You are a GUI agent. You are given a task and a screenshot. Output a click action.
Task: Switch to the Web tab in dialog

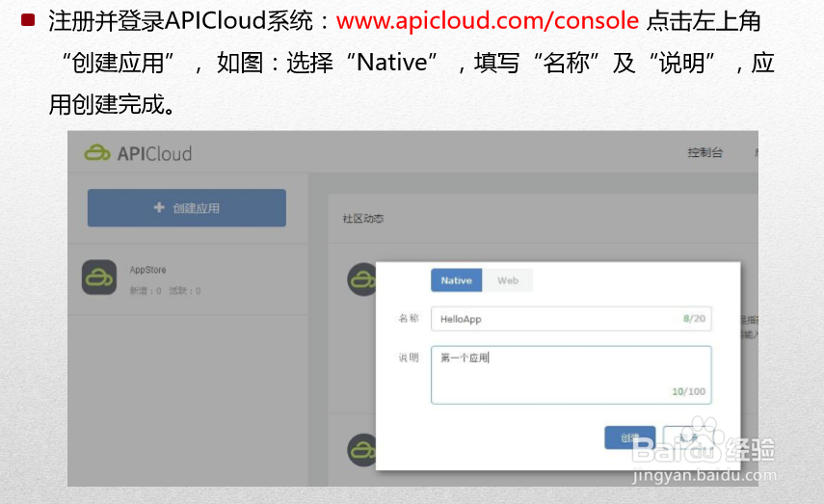point(508,280)
